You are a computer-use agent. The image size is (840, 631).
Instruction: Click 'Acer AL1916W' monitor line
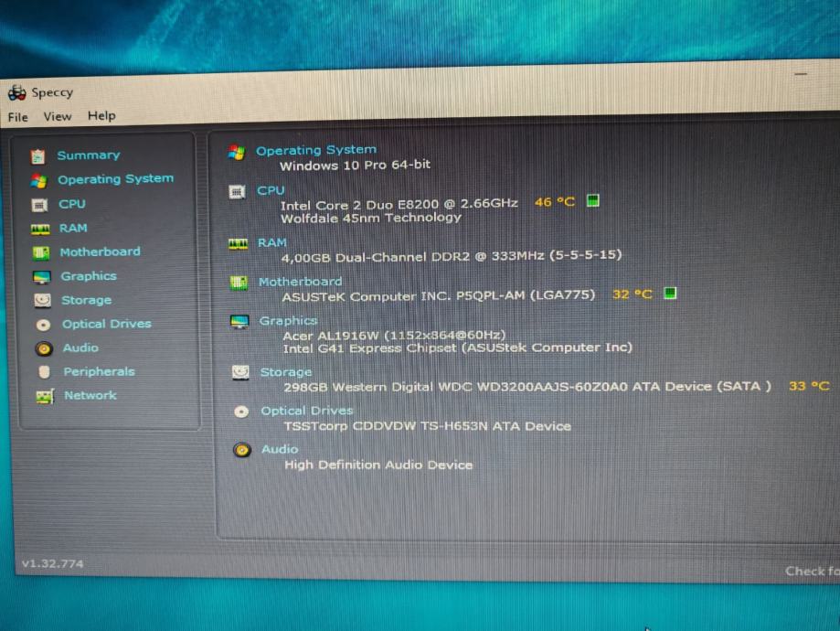click(x=394, y=336)
